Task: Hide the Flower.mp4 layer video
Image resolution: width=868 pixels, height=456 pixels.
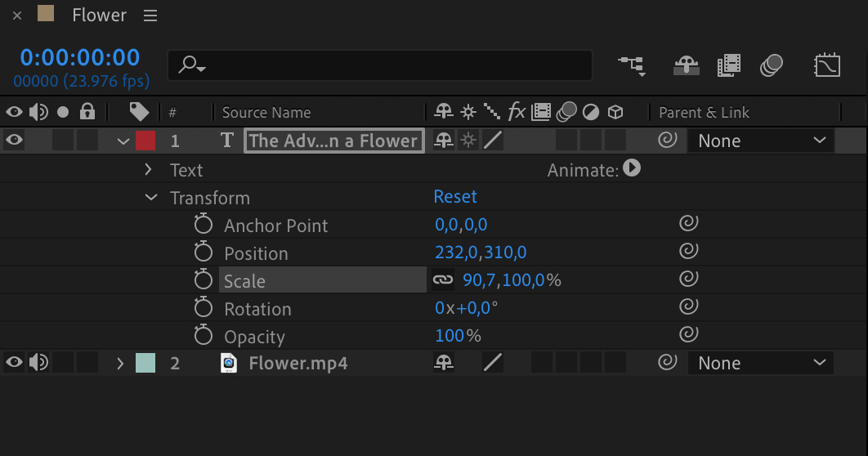Action: pyautogui.click(x=15, y=363)
